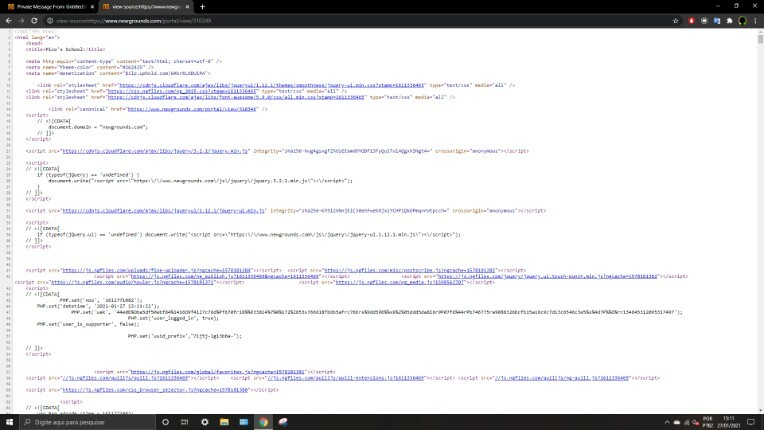Viewport: 764px width, 430px height.
Task: Open the cdnjs jquery-ui.min.js script link
Action: pyautogui.click(x=164, y=211)
